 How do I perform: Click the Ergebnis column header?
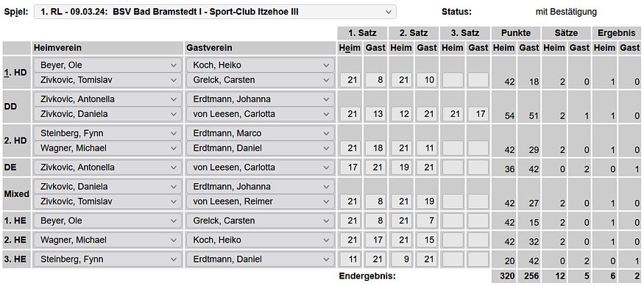click(617, 33)
